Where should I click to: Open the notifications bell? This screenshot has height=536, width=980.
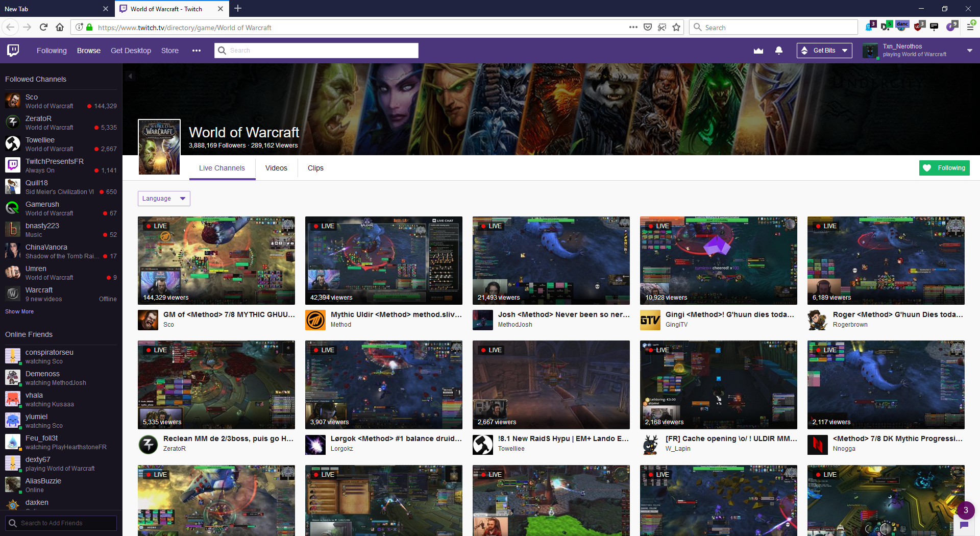coord(779,51)
